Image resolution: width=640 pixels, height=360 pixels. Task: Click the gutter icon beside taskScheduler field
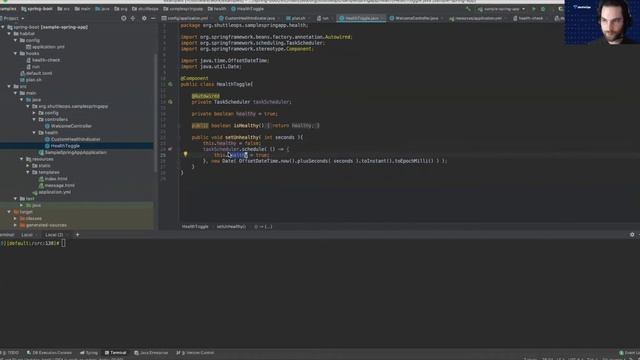click(x=170, y=102)
